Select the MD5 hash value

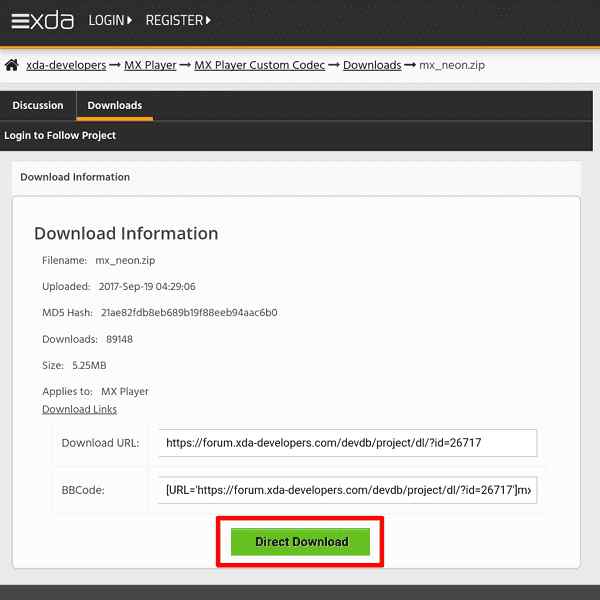click(189, 313)
